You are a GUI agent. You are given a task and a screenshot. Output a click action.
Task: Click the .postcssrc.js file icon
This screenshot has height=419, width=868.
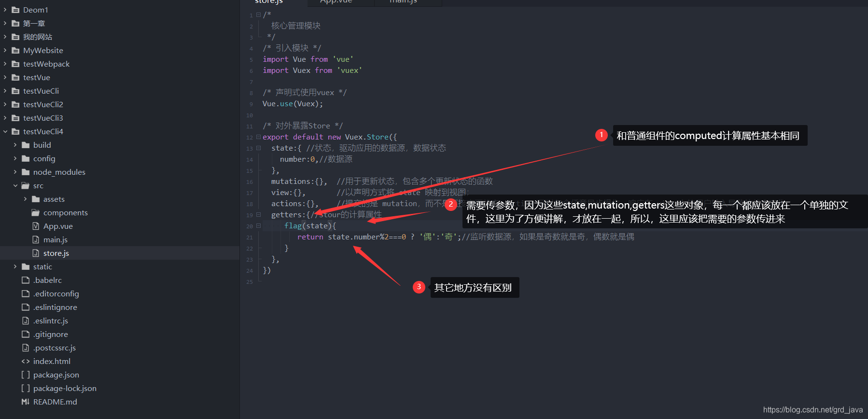point(26,348)
